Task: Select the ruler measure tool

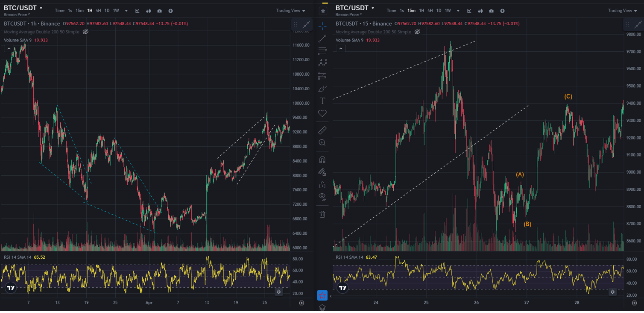Action: click(x=322, y=130)
